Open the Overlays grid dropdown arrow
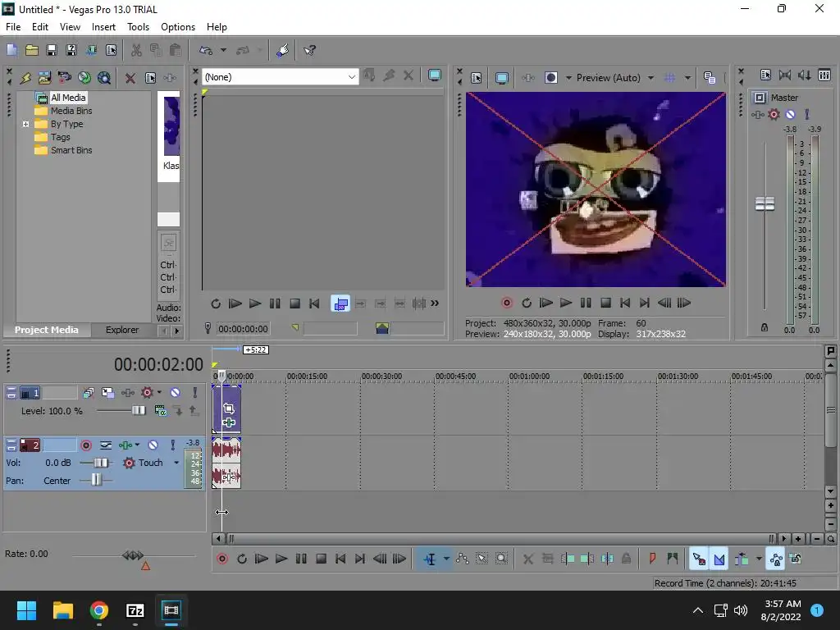 [x=687, y=78]
